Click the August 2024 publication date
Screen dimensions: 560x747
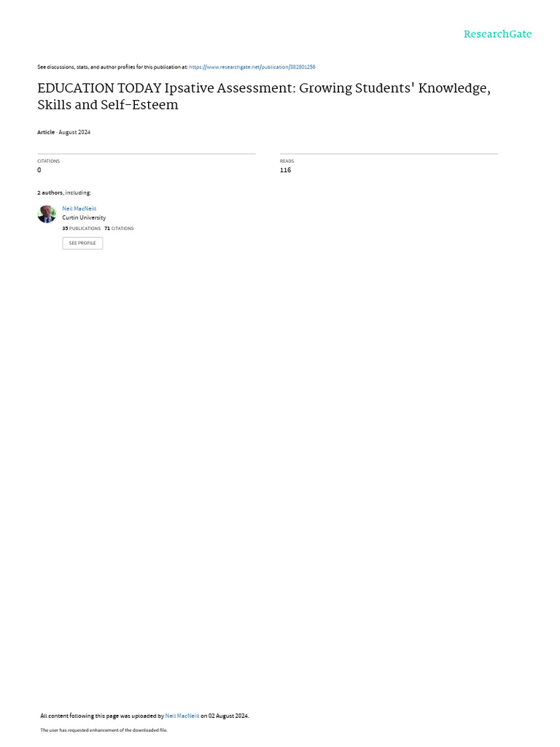point(74,133)
